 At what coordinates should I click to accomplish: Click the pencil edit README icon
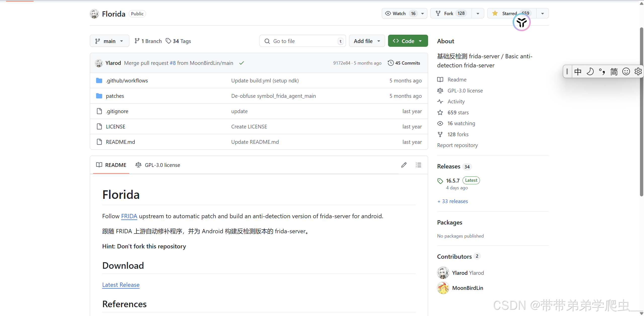[x=404, y=165]
